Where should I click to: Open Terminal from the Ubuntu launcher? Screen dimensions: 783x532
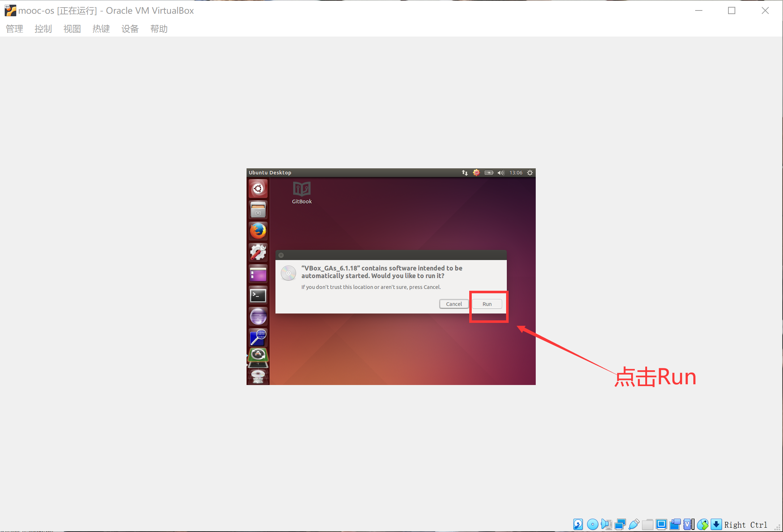258,295
